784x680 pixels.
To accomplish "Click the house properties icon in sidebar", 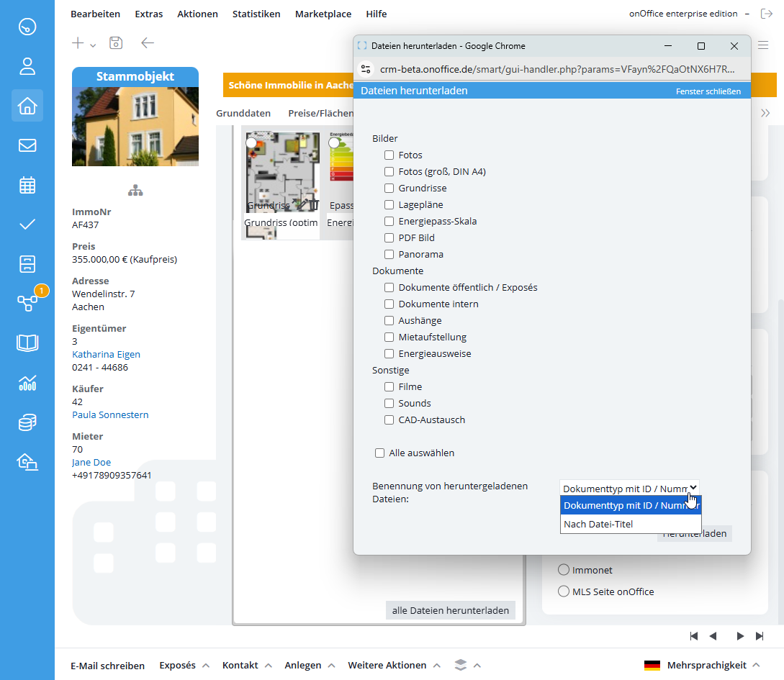I will [x=27, y=106].
